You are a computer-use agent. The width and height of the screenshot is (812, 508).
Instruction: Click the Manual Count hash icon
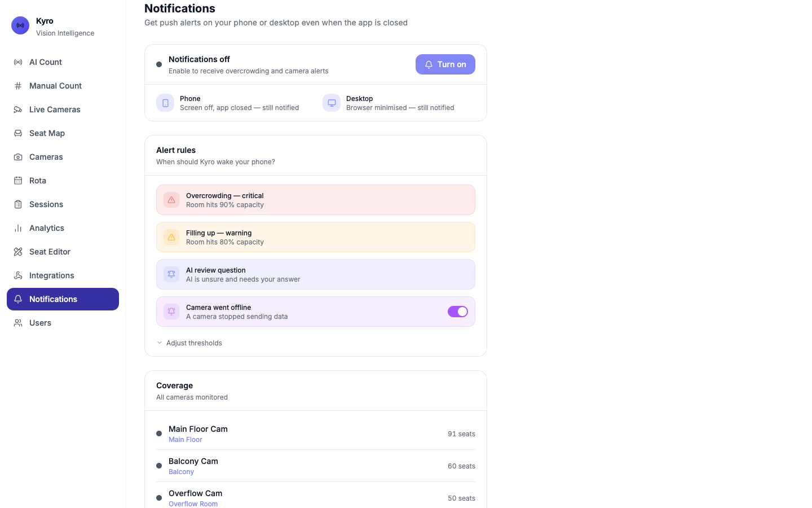pyautogui.click(x=18, y=86)
